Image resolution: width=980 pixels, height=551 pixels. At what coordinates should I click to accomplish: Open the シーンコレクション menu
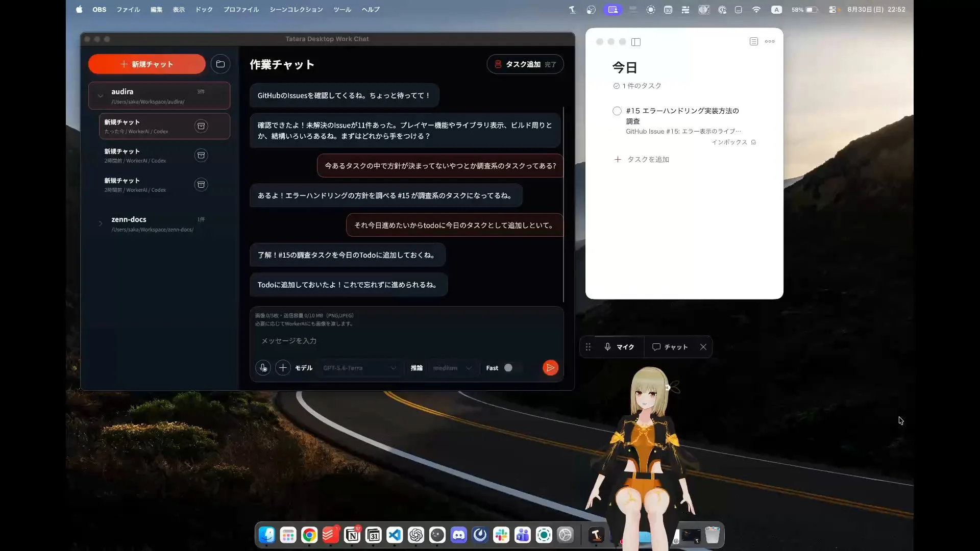[x=296, y=10]
